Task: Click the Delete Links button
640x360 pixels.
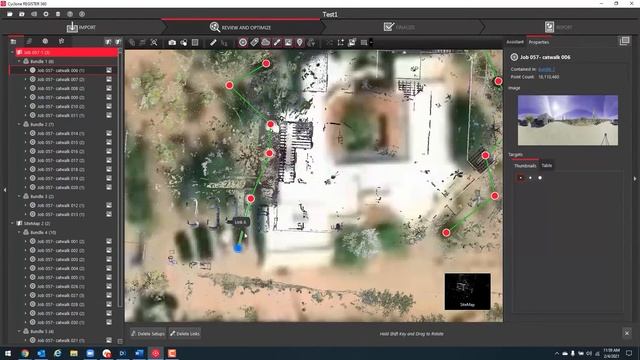Action: click(185, 333)
